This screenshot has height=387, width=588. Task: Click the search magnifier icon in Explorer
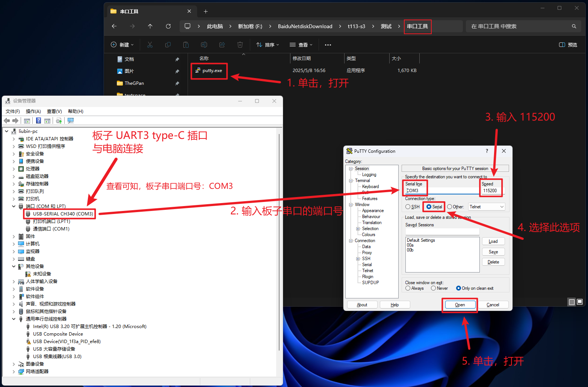click(x=574, y=26)
